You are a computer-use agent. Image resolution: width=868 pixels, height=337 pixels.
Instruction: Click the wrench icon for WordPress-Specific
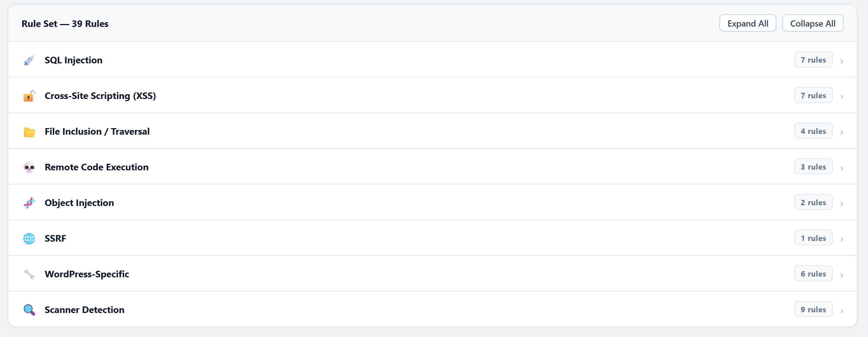(x=29, y=274)
